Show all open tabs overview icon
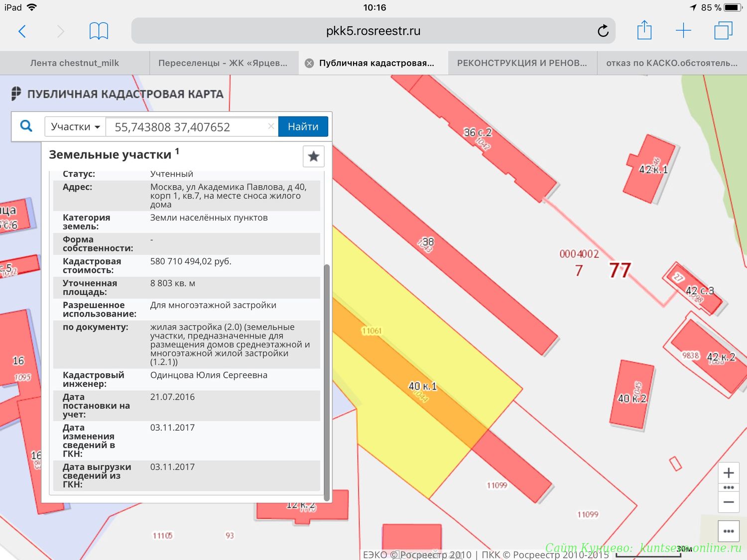The width and height of the screenshot is (747, 560). tap(723, 31)
